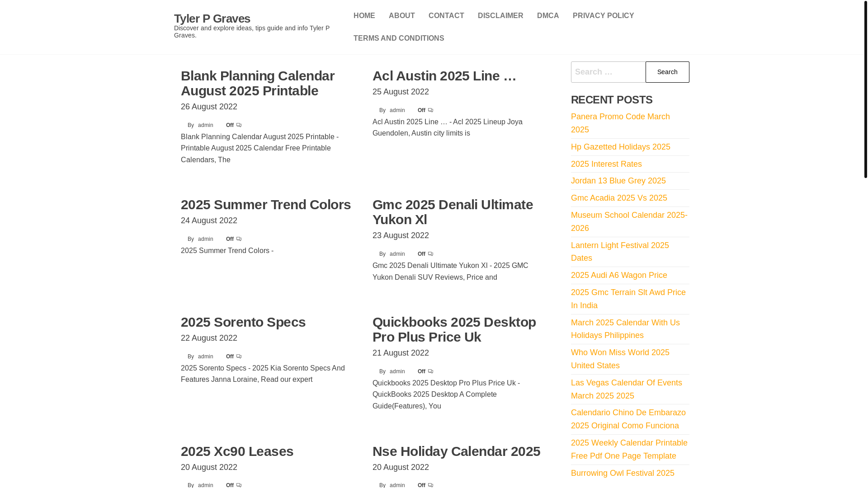The image size is (868, 488).
Task: Open 2025 Summer Trend Colors post
Action: tap(266, 205)
